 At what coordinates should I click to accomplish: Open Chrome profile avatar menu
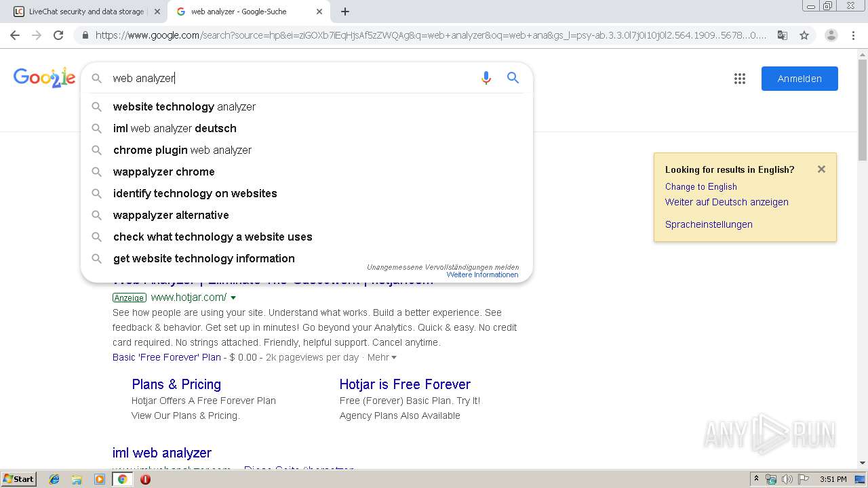click(831, 35)
